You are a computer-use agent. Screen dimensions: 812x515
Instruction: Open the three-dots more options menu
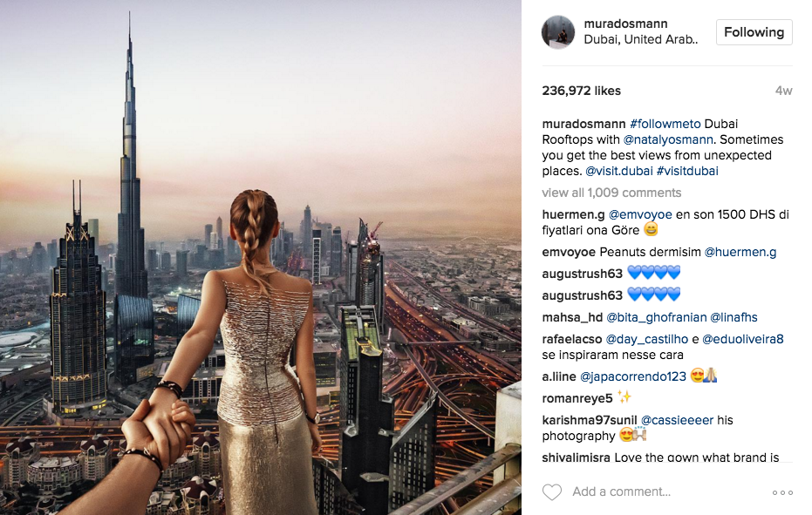[x=782, y=492]
